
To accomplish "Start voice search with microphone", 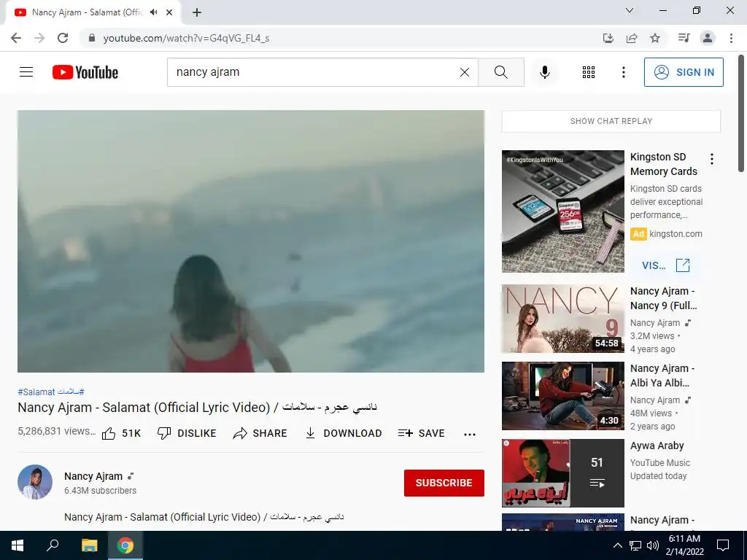I will click(x=545, y=72).
